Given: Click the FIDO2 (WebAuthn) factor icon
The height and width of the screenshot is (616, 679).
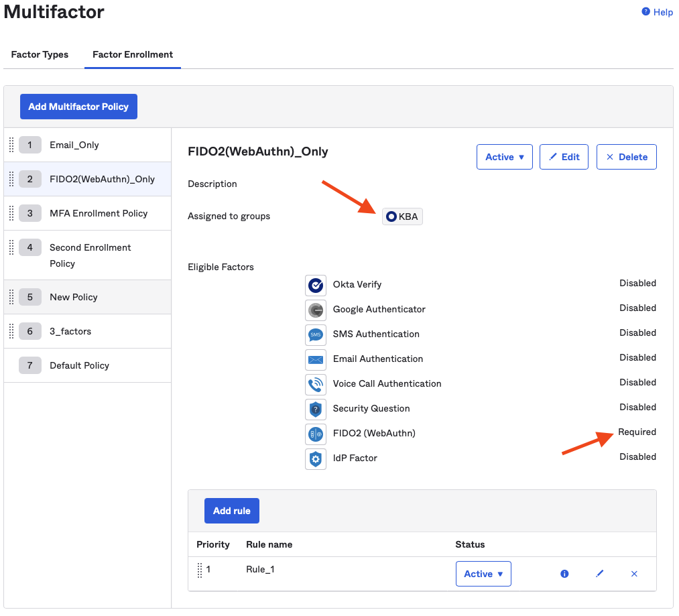Looking at the screenshot, I should 315,434.
